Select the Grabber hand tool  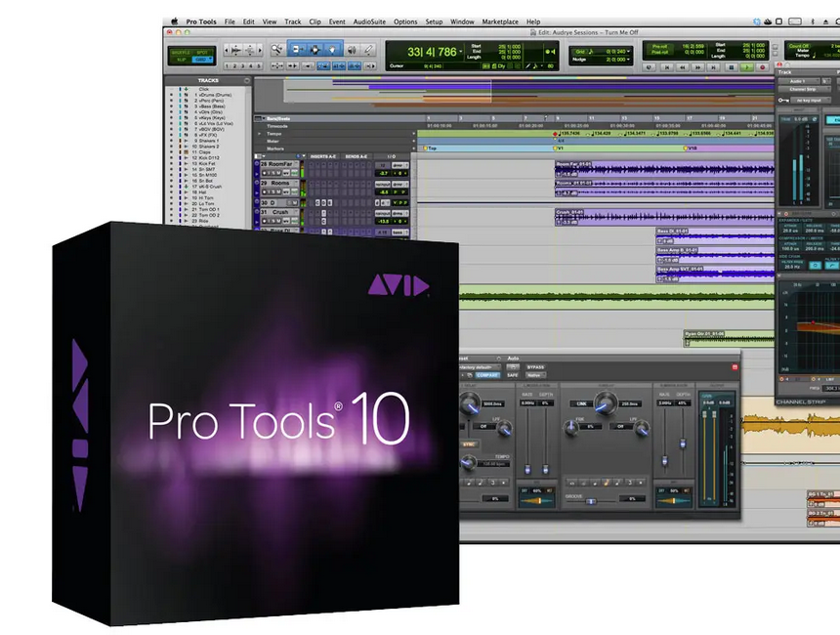tap(333, 50)
